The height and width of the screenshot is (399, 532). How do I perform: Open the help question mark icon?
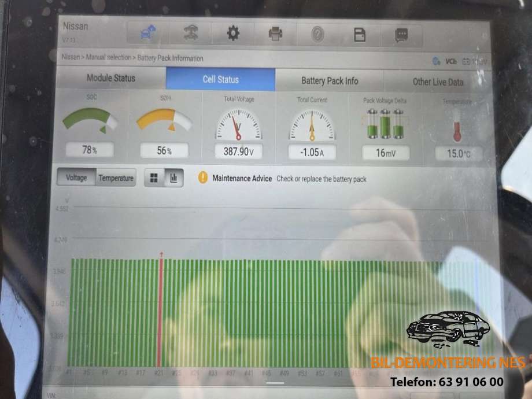point(317,35)
